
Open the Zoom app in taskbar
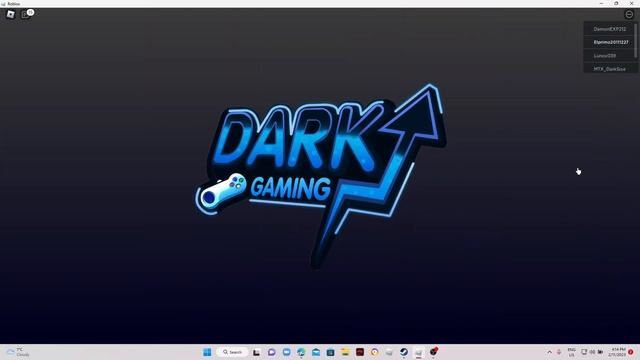click(x=287, y=352)
